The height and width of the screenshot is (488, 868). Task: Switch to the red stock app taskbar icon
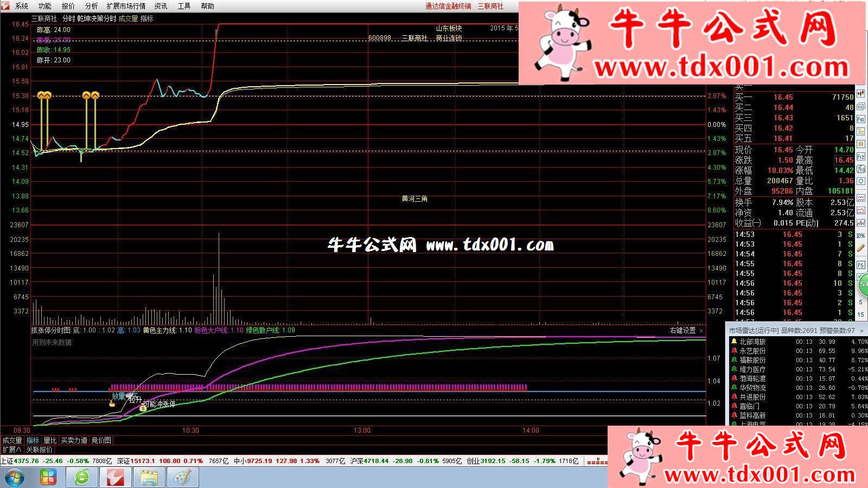[x=116, y=477]
